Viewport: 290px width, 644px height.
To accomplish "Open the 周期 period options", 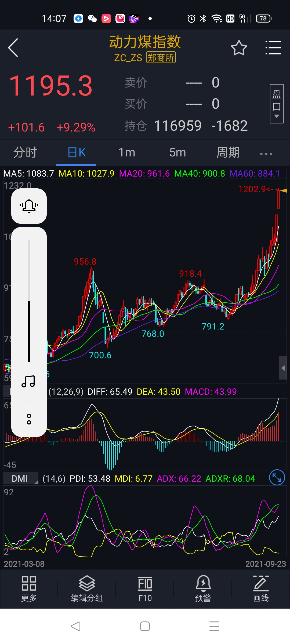I will 228,153.
